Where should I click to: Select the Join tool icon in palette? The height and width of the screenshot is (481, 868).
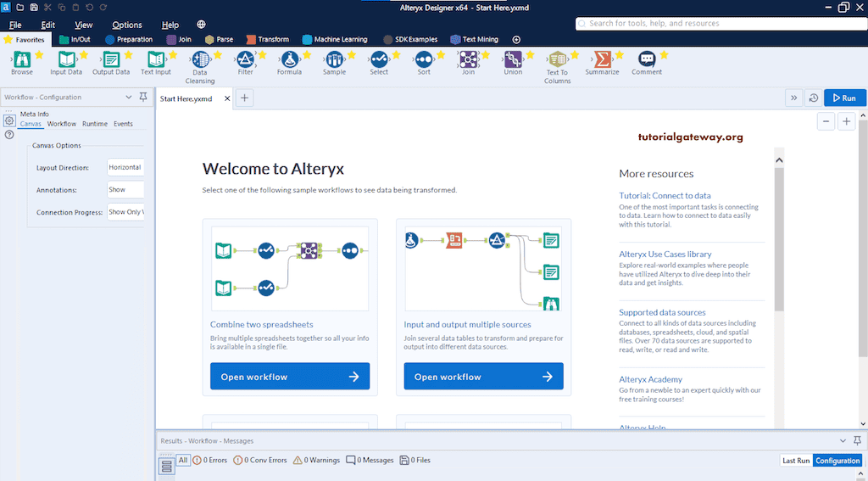[x=468, y=59]
